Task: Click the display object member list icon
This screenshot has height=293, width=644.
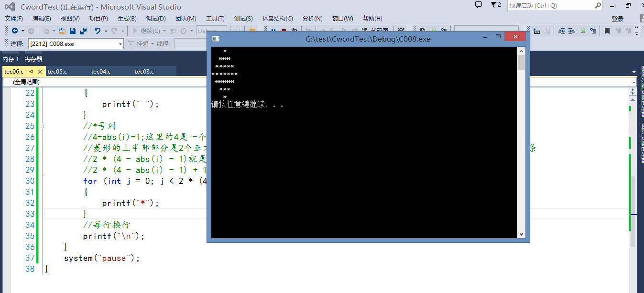Action: point(536,31)
